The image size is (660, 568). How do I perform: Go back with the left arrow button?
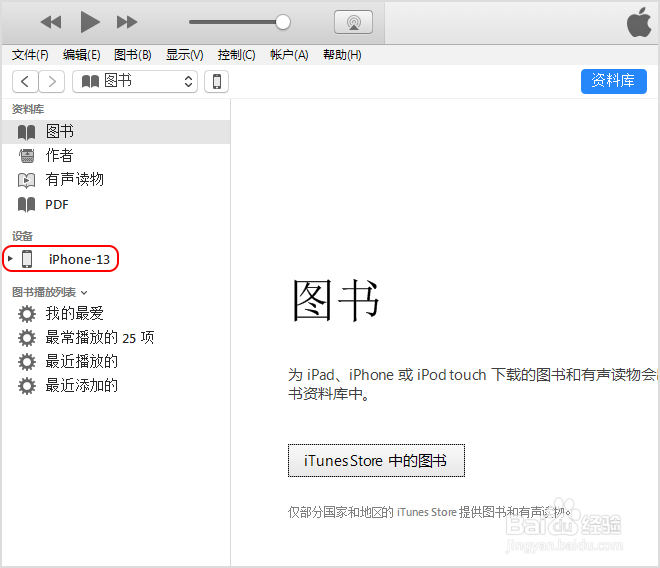click(x=25, y=81)
